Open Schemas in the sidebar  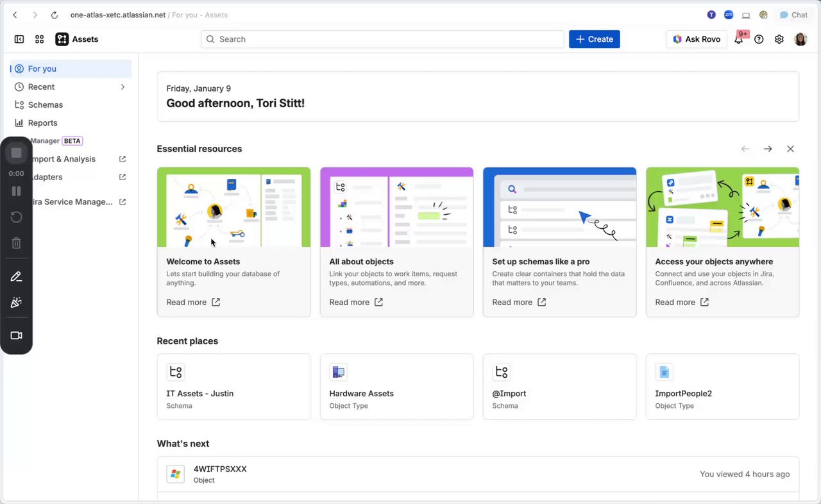45,105
